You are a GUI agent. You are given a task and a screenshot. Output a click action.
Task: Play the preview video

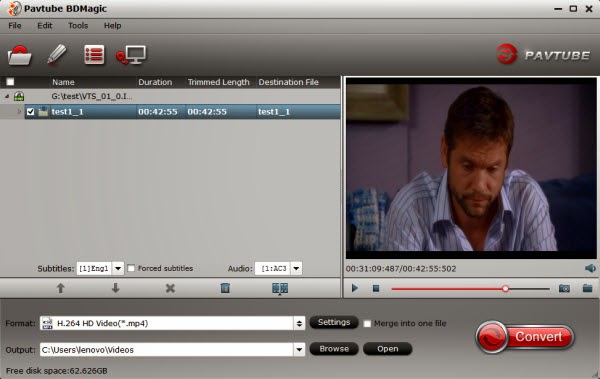tap(355, 288)
